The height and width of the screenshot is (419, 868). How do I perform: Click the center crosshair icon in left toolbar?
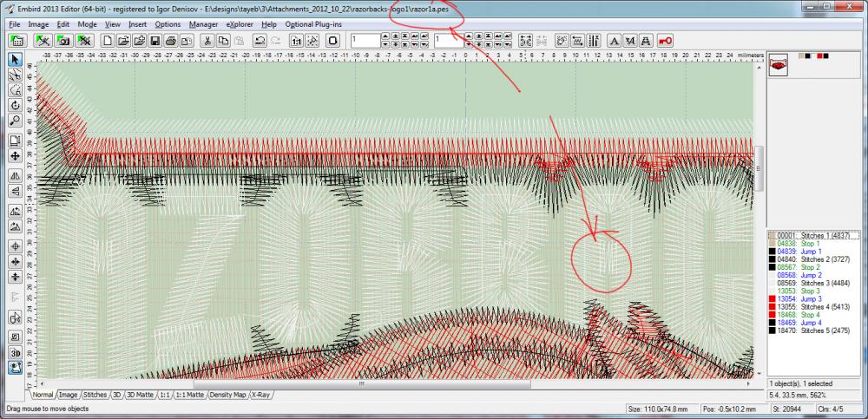(x=15, y=246)
